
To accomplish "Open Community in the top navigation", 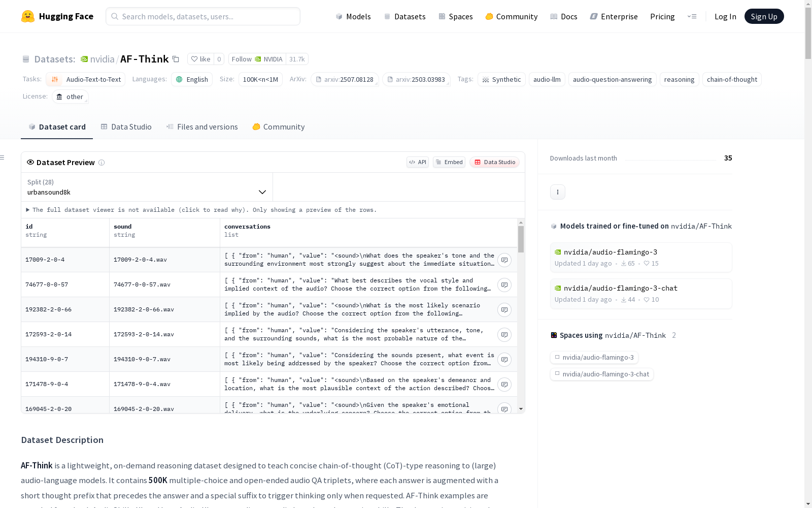I will 512,16.
